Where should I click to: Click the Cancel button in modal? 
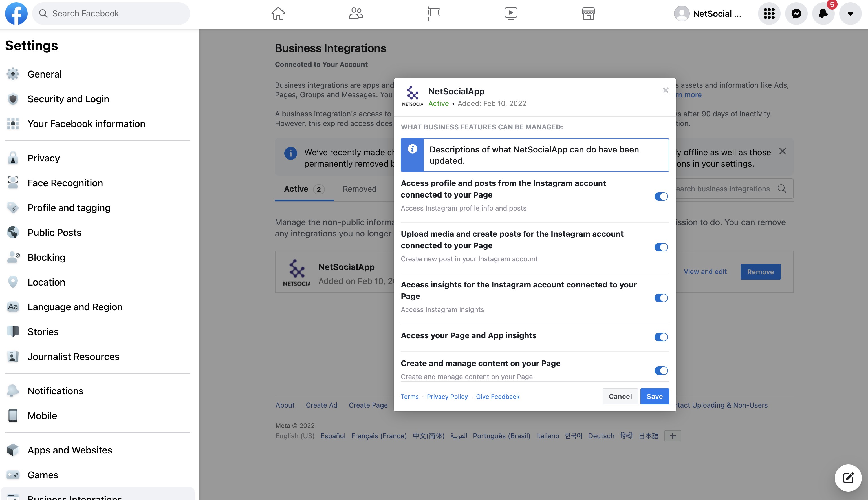[x=620, y=396]
